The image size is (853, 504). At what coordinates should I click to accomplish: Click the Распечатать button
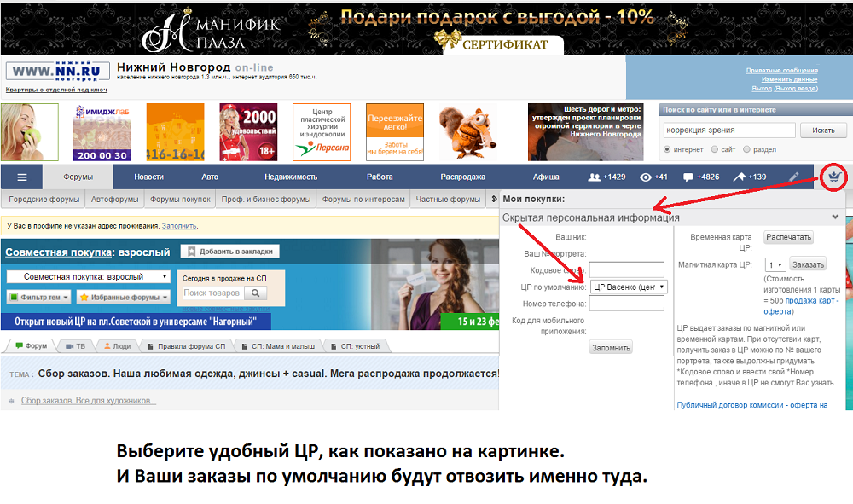[x=788, y=237]
